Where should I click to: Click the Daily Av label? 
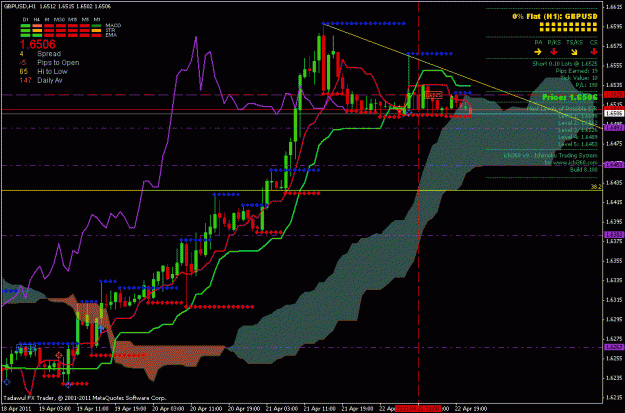point(50,80)
